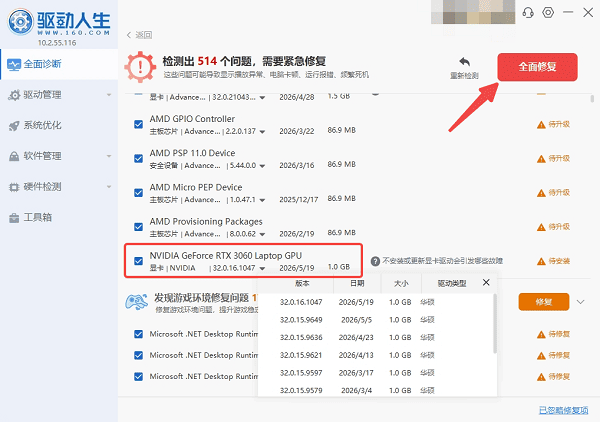
Task: Uncheck AMD Provisioning Packages checkbox
Action: (139, 227)
